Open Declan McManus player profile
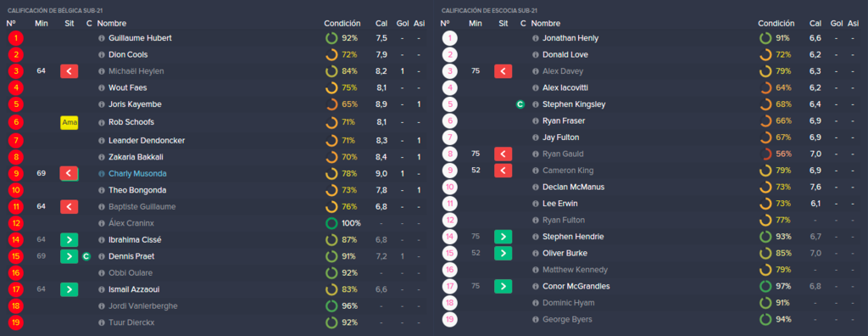This screenshot has height=336, width=868. coord(574,187)
